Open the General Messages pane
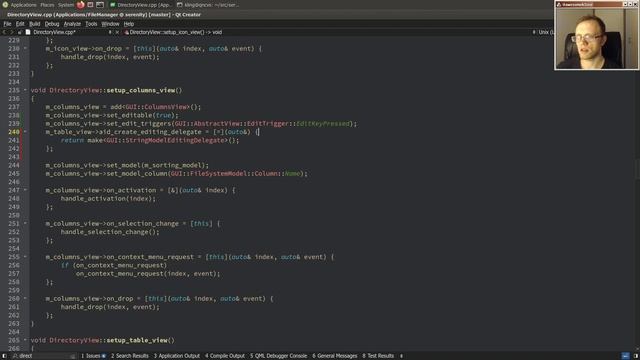The image size is (640, 360). [335, 356]
